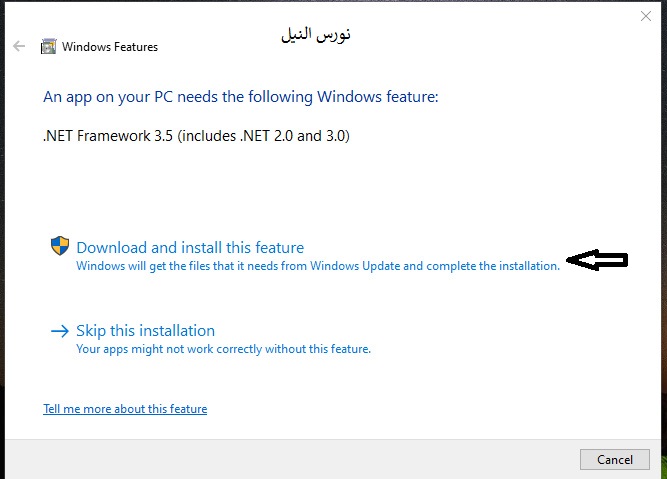667x479 pixels.
Task: Choose Download and install this feature
Action: (190, 248)
